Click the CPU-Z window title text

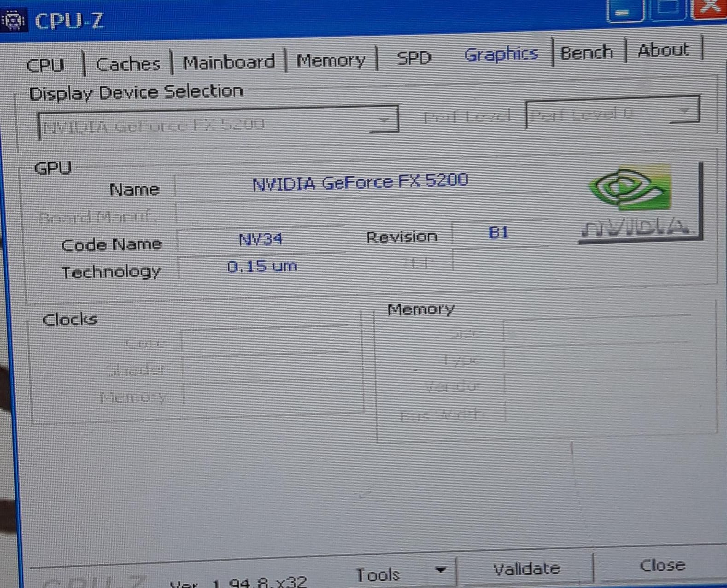point(69,21)
